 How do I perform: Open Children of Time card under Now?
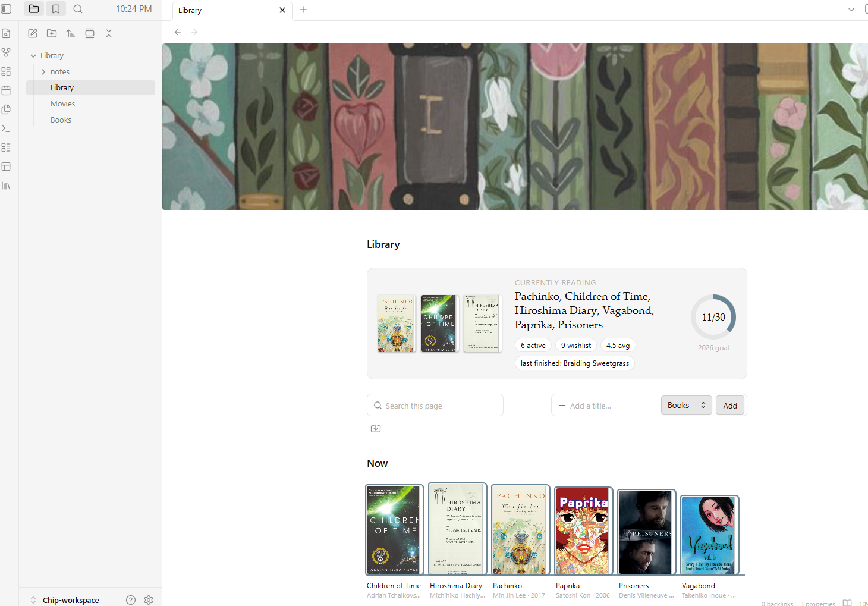pyautogui.click(x=395, y=530)
